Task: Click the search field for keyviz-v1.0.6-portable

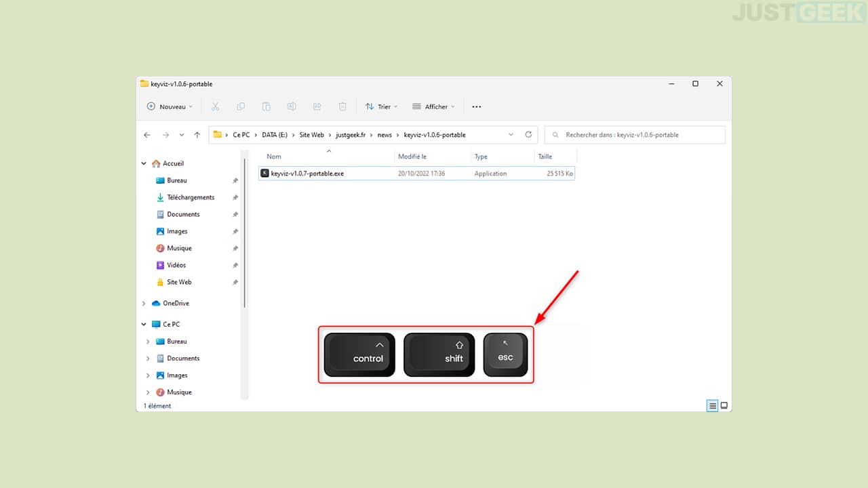Action: [635, 135]
